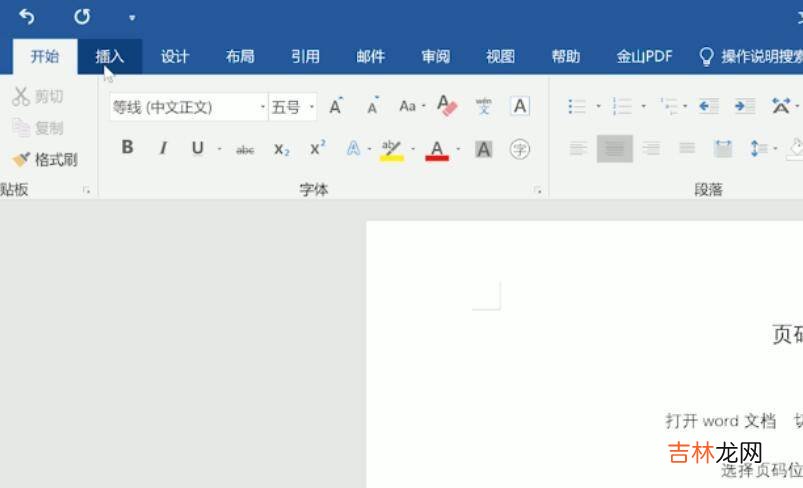Screen dimensions: 803x488
Task: Click the Format Painter brush
Action: [45, 160]
